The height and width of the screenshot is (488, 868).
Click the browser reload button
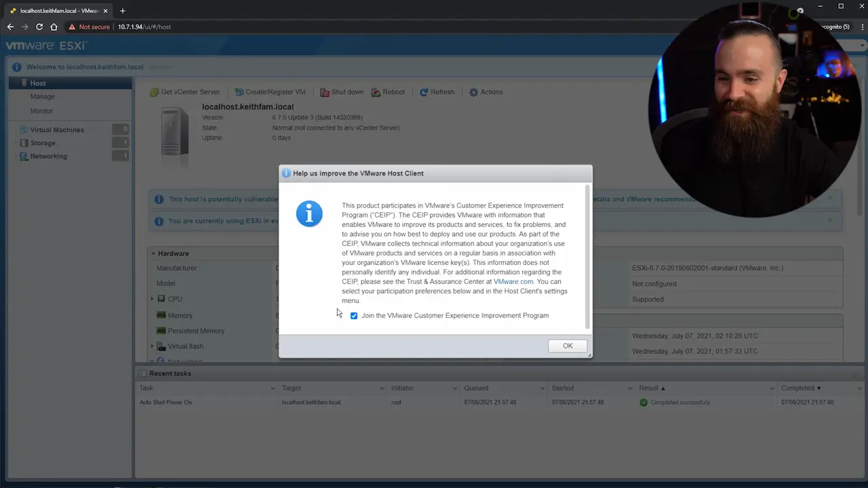pos(39,27)
